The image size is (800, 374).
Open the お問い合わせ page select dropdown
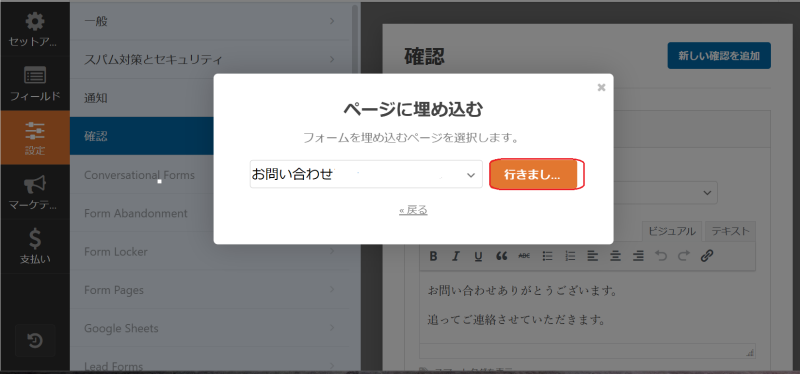click(366, 174)
